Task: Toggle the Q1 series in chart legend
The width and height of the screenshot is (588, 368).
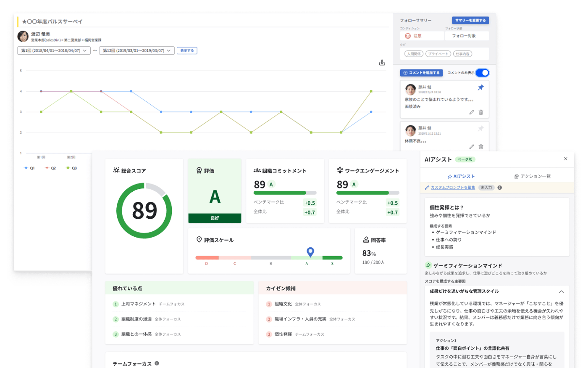Action: (29, 168)
